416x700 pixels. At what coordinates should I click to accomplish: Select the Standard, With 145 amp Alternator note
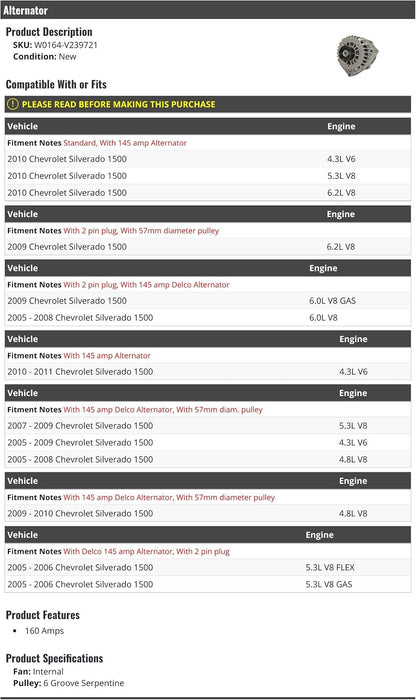(x=125, y=143)
